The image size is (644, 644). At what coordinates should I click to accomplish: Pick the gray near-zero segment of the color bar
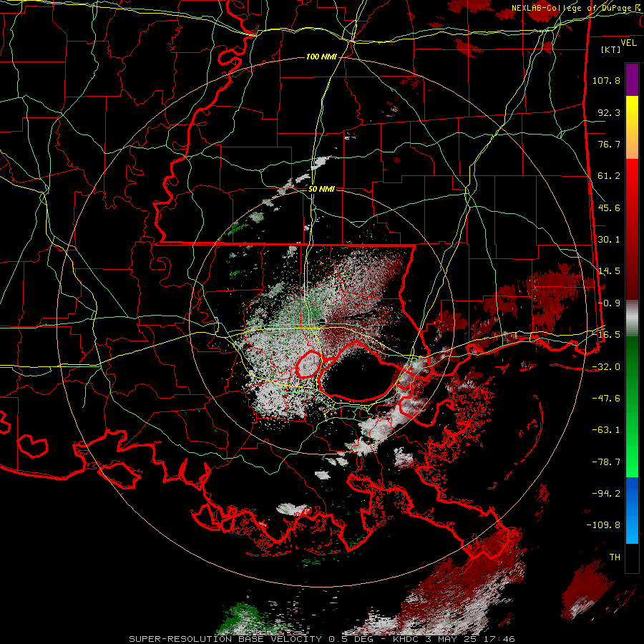click(x=632, y=318)
